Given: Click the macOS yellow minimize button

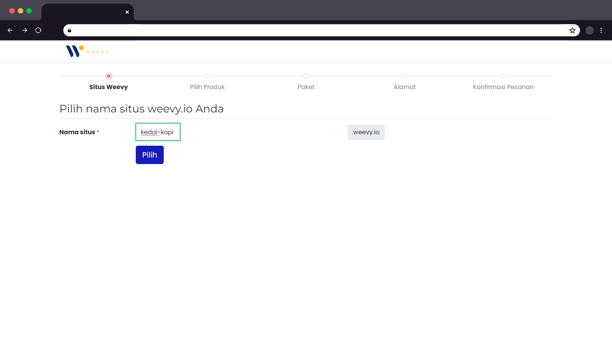Looking at the screenshot, I should click(20, 11).
